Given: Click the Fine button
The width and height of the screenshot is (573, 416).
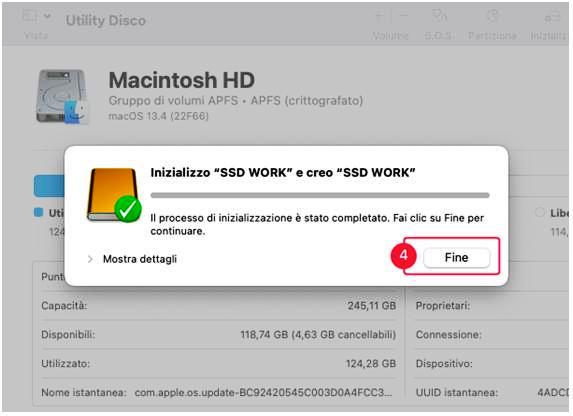Looking at the screenshot, I should point(456,258).
